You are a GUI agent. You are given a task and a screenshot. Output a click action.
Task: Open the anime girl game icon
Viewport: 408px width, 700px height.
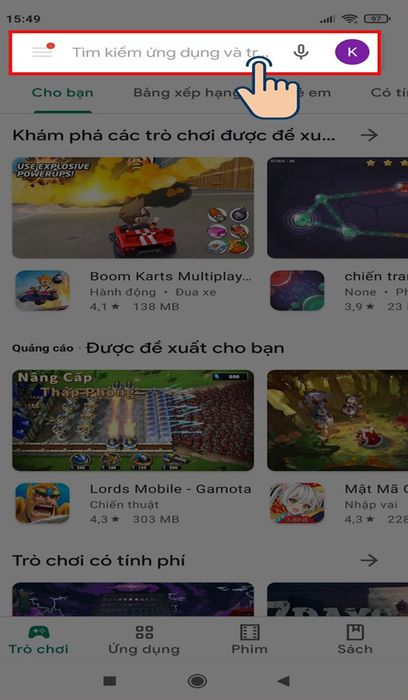coord(297,503)
